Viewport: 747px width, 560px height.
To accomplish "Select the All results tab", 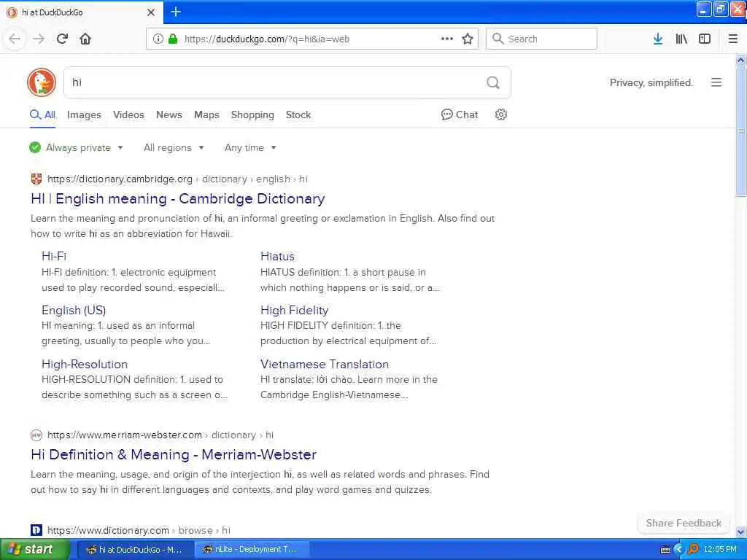I will pyautogui.click(x=43, y=114).
